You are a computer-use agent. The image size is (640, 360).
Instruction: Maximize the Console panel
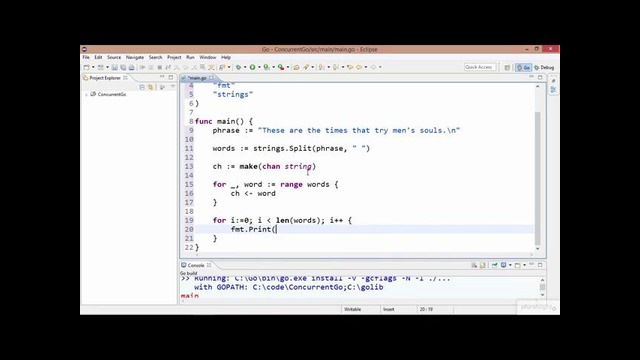540,265
